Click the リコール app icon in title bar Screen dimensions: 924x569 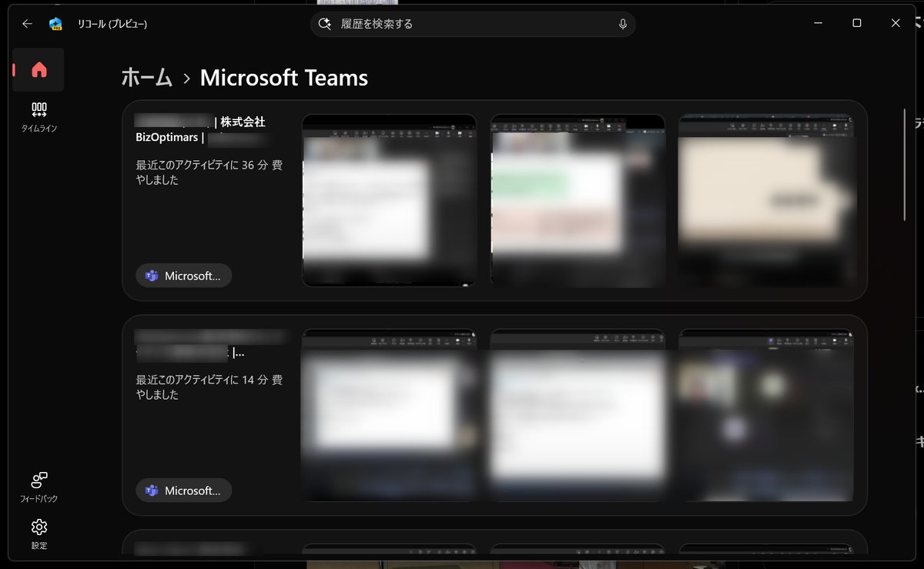point(55,24)
